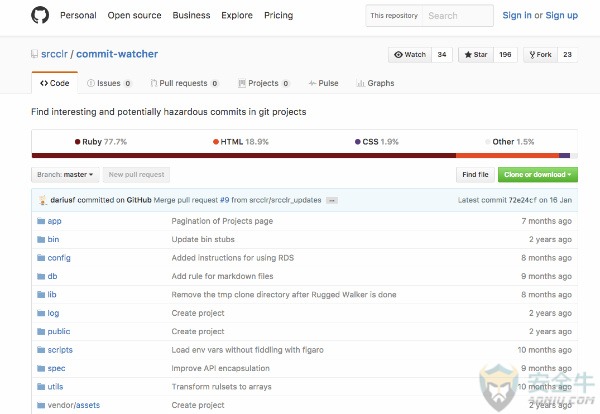Screen dimensions: 600x414
Task: Open the Branch: master dropdown
Action: (65, 174)
